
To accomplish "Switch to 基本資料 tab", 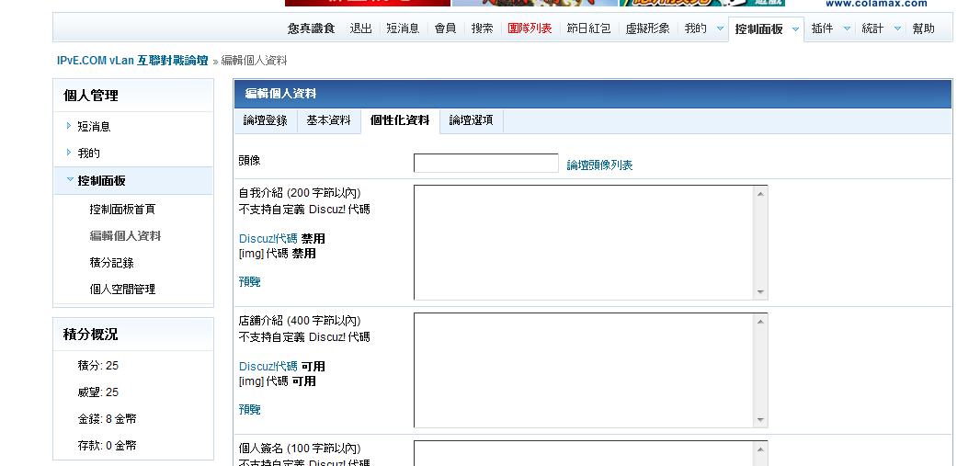I will (329, 121).
